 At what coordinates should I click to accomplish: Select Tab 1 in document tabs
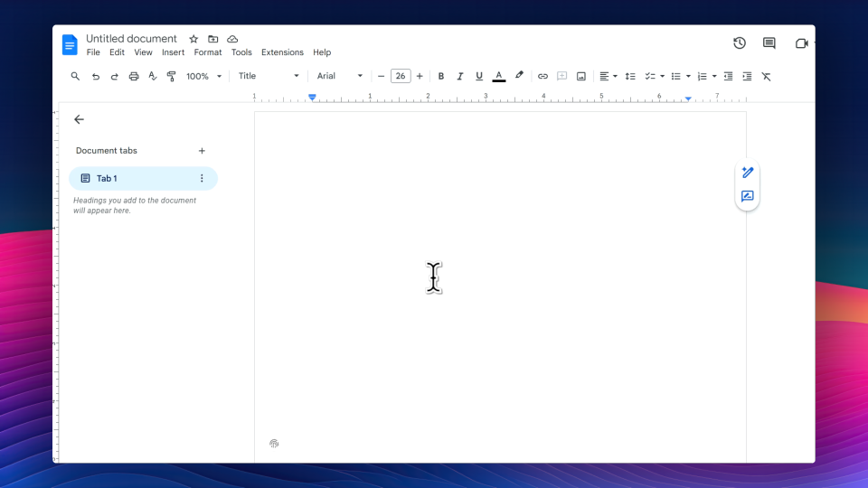(143, 178)
